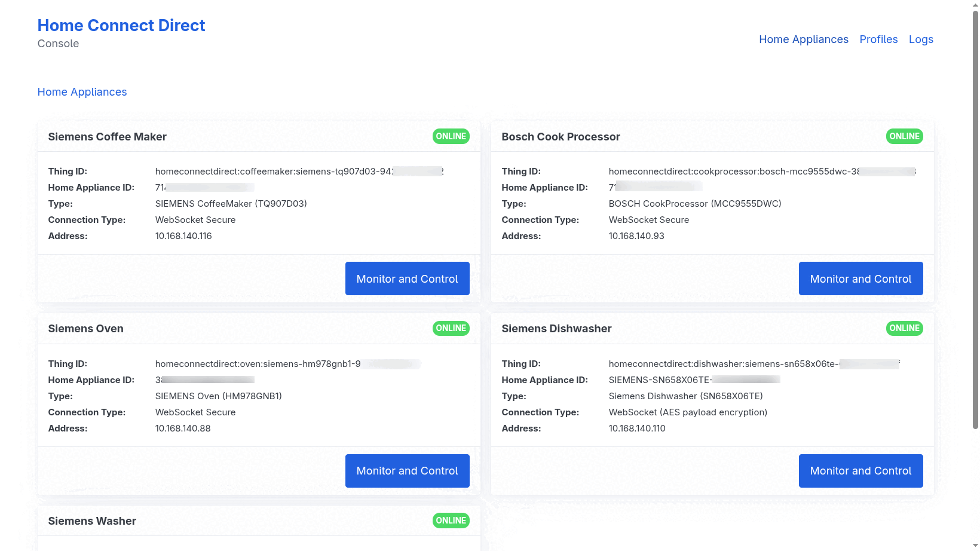Monitor and Control the Siemens Coffee Maker
The height and width of the screenshot is (551, 980).
click(408, 278)
